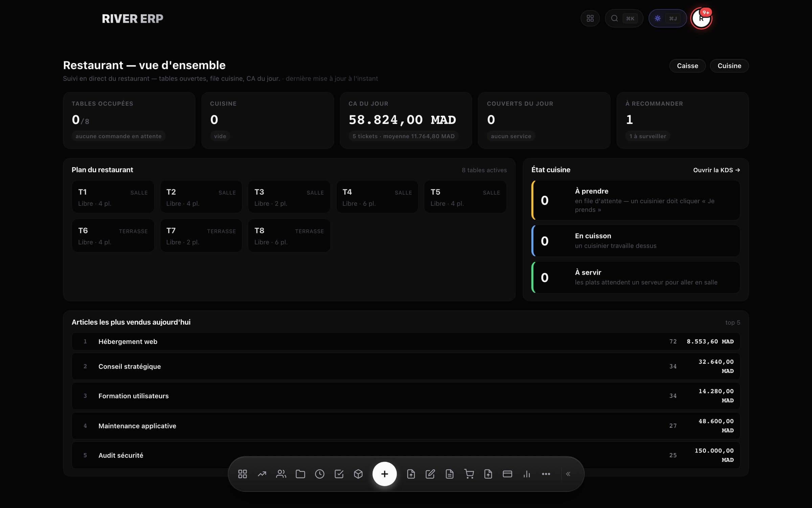The height and width of the screenshot is (508, 812).
Task: Collapse the dock with the double chevron
Action: pyautogui.click(x=568, y=474)
